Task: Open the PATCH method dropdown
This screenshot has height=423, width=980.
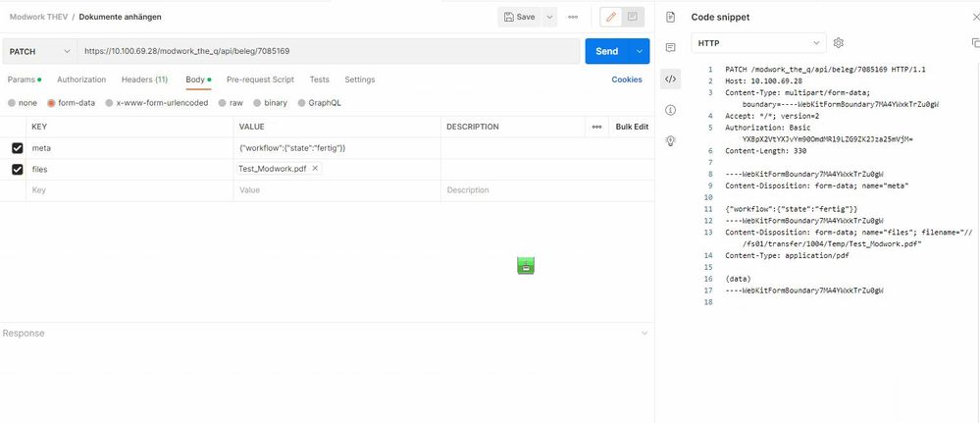Action: [39, 51]
